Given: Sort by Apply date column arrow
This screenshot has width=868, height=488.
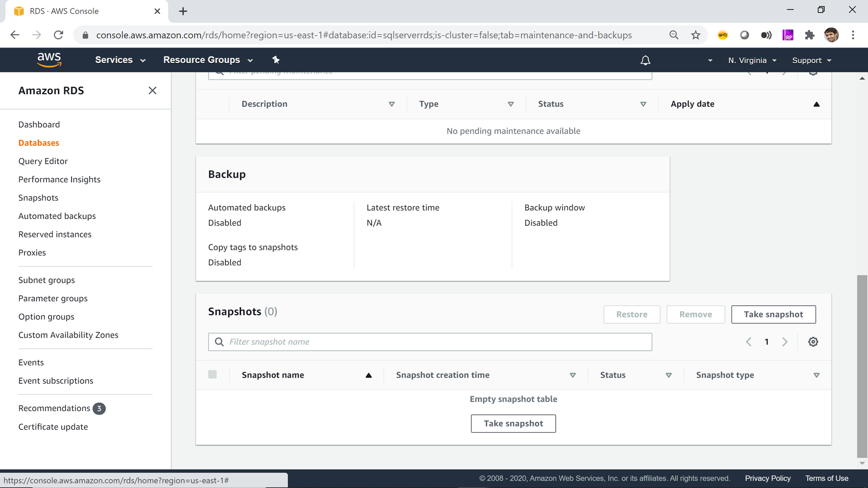Looking at the screenshot, I should point(816,104).
